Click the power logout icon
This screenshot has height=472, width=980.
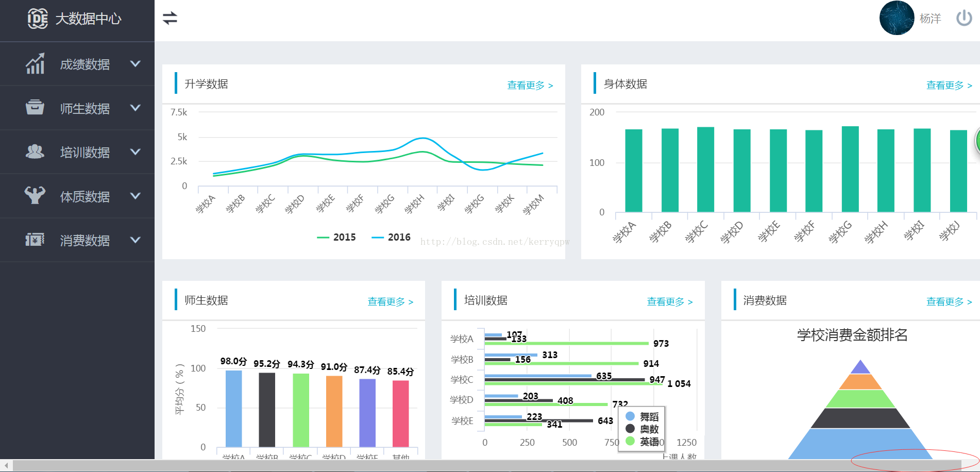(964, 18)
